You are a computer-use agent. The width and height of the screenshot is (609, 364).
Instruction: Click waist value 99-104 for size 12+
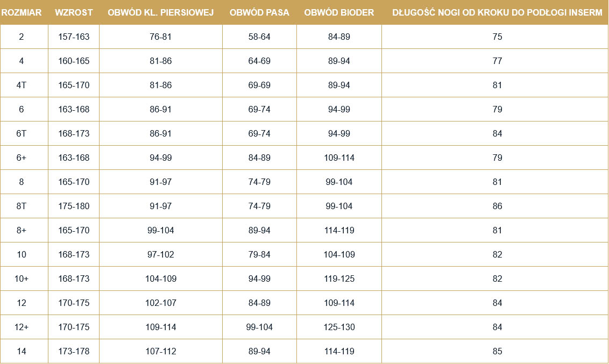(x=259, y=327)
